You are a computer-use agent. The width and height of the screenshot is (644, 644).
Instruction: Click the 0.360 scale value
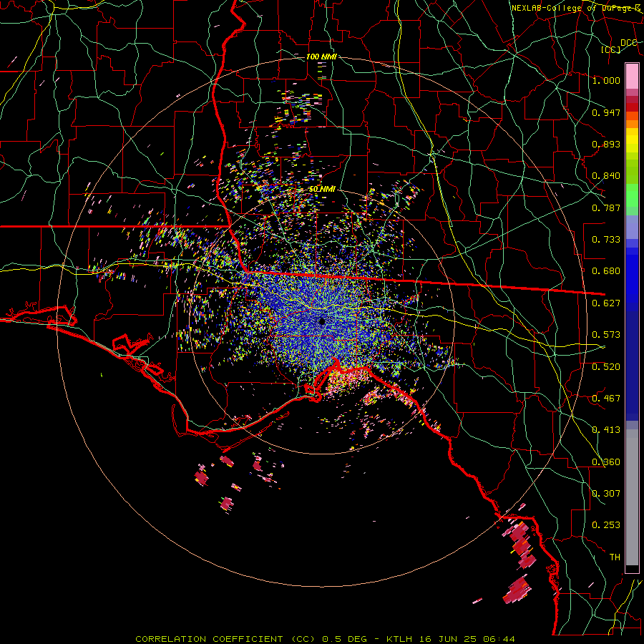click(x=606, y=462)
